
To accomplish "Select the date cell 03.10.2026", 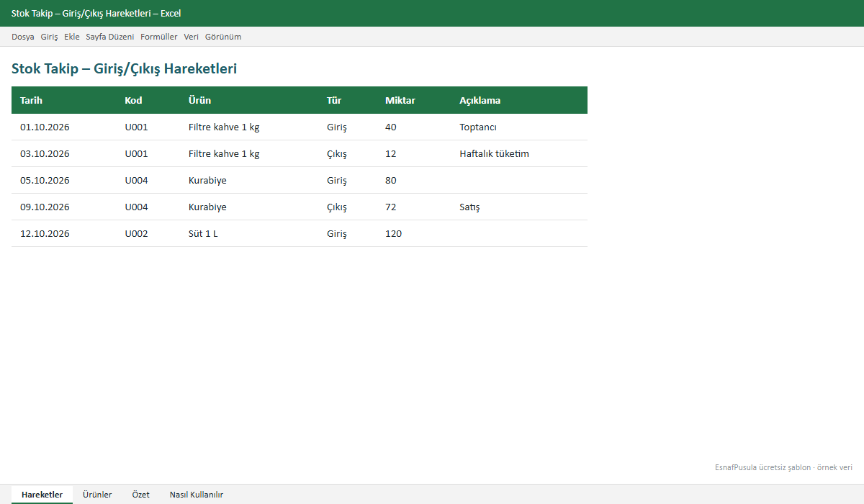I will [x=63, y=153].
